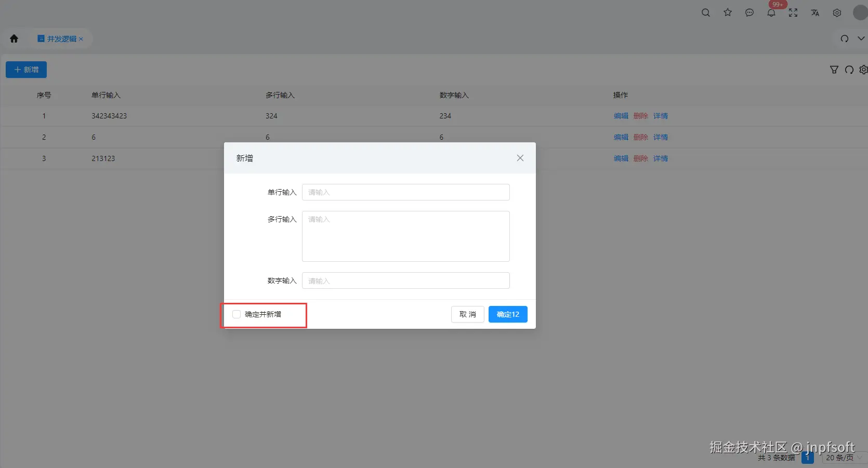The width and height of the screenshot is (868, 468).
Task: Close the 新增 dialog with X
Action: (520, 158)
